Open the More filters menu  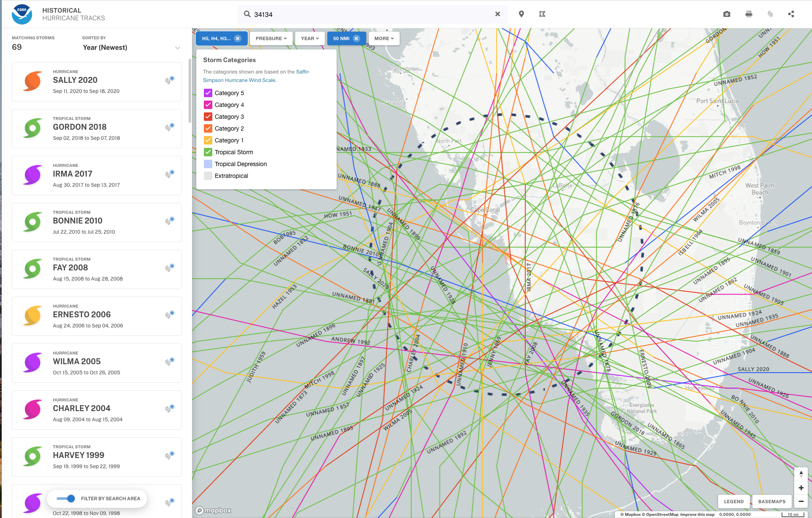tap(384, 38)
